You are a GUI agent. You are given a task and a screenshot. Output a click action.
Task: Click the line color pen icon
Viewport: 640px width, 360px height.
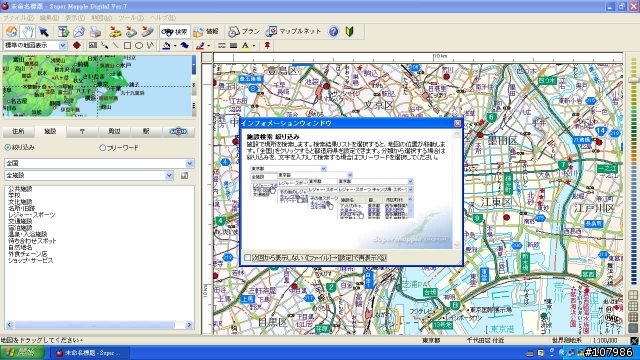click(200, 45)
